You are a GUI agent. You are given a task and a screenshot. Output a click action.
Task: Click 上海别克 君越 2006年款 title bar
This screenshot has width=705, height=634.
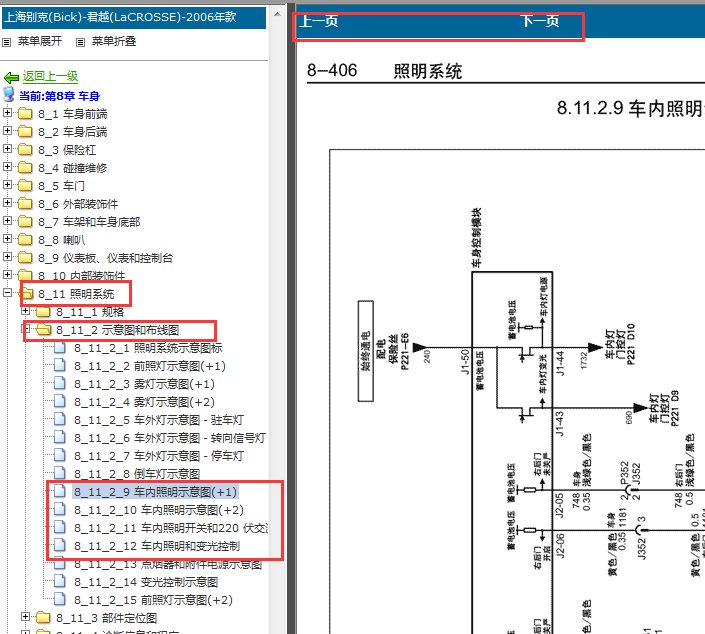(x=134, y=18)
